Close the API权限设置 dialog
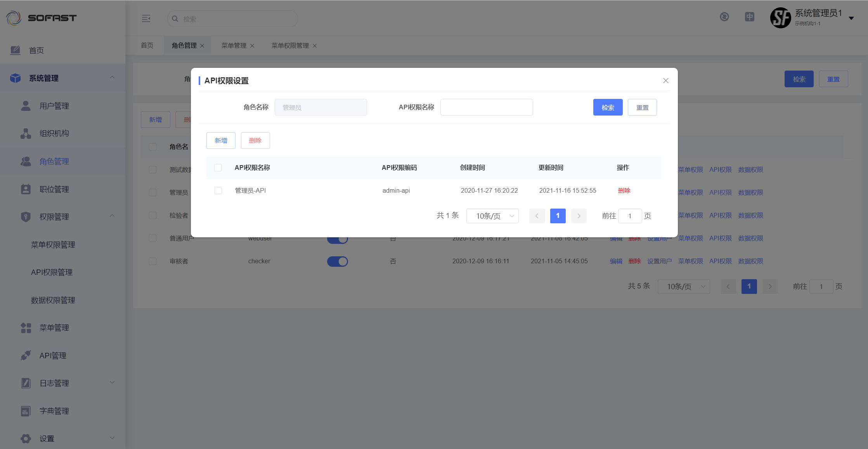Image resolution: width=868 pixels, height=449 pixels. pos(665,81)
